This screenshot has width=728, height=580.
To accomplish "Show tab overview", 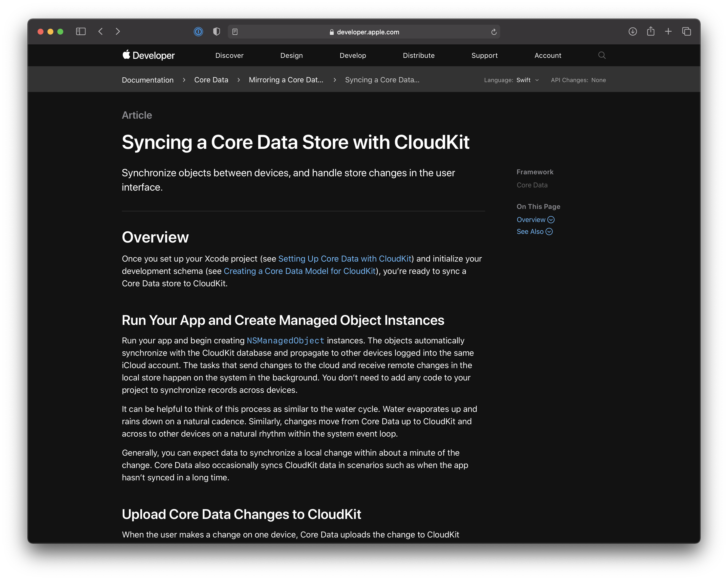I will click(x=686, y=31).
